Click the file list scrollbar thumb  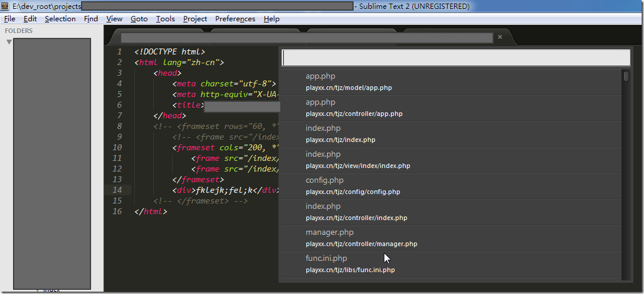pyautogui.click(x=626, y=76)
